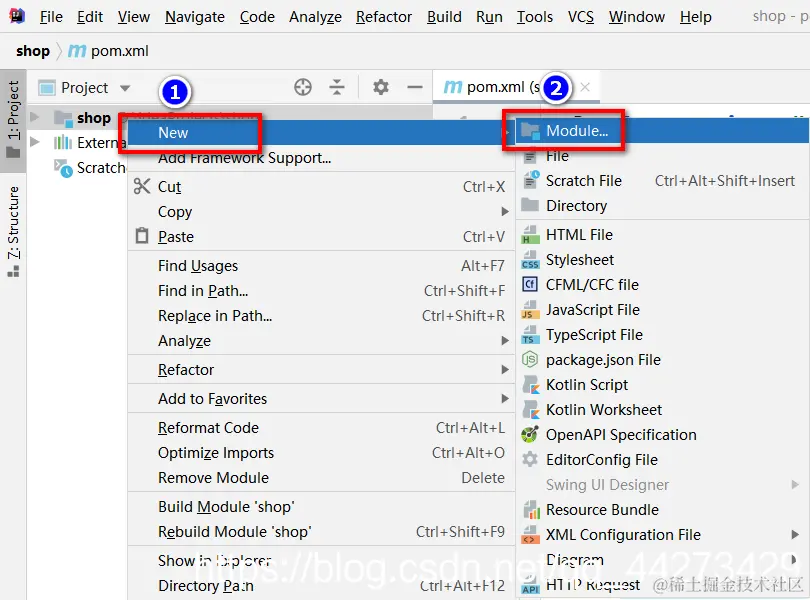Open the File menu
Image resolution: width=810 pixels, height=600 pixels.
pyautogui.click(x=51, y=17)
